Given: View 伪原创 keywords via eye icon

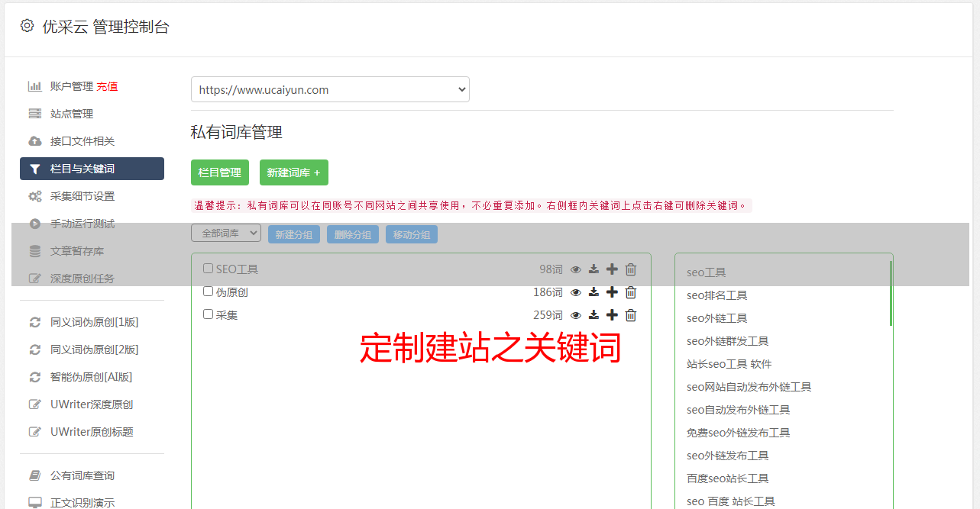Looking at the screenshot, I should click(x=576, y=292).
